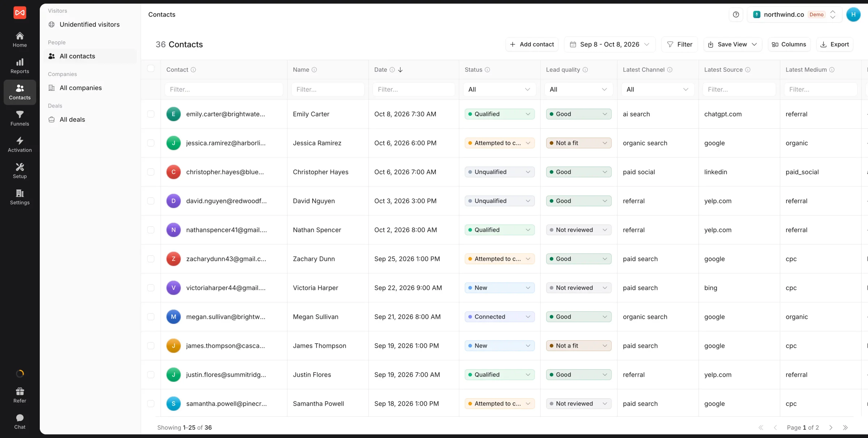Screen dimensions: 868x438
Task: Click the Add contact button
Action: click(x=532, y=44)
